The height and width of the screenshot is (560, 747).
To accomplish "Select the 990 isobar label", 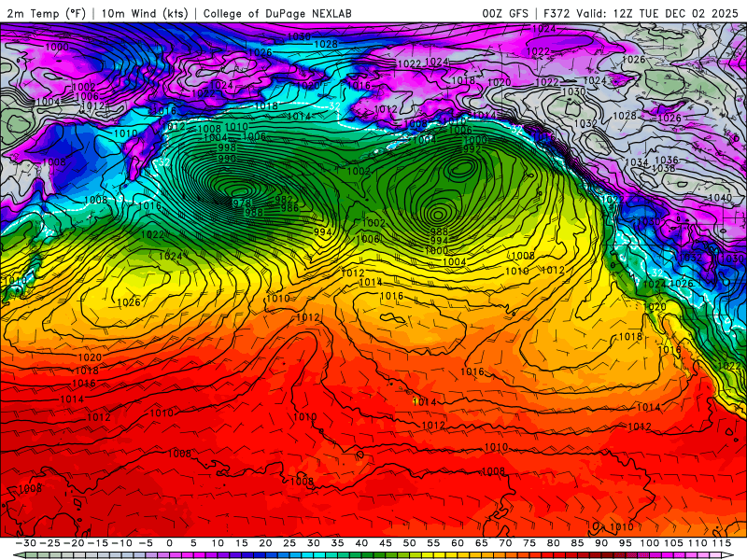I will (227, 158).
